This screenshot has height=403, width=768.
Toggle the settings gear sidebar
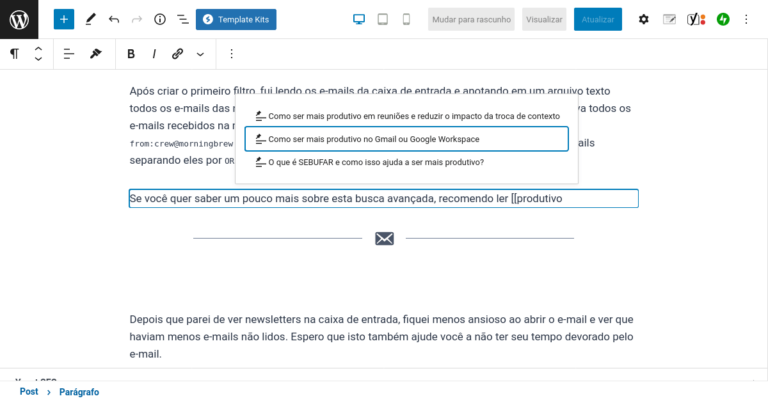[x=644, y=20]
